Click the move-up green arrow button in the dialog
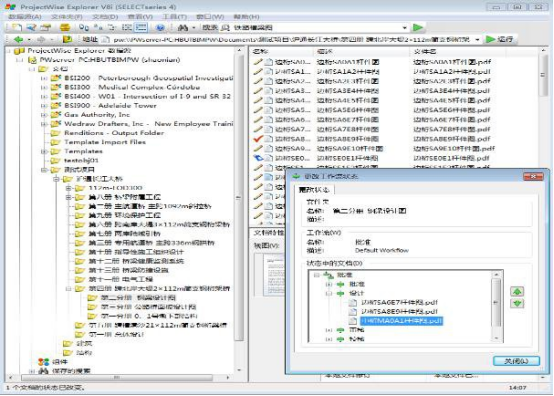The height and width of the screenshot is (396, 554). click(x=517, y=291)
